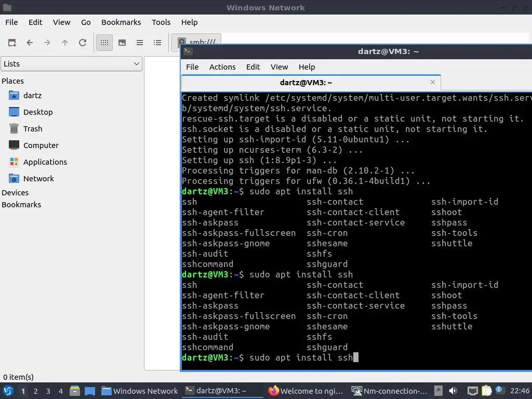Open the file manager Help menu
Image resolution: width=532 pixels, height=399 pixels.
[189, 22]
